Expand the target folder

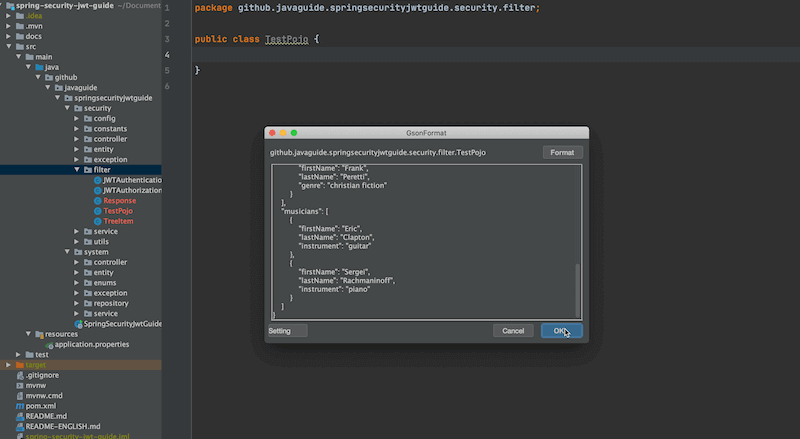(8, 365)
